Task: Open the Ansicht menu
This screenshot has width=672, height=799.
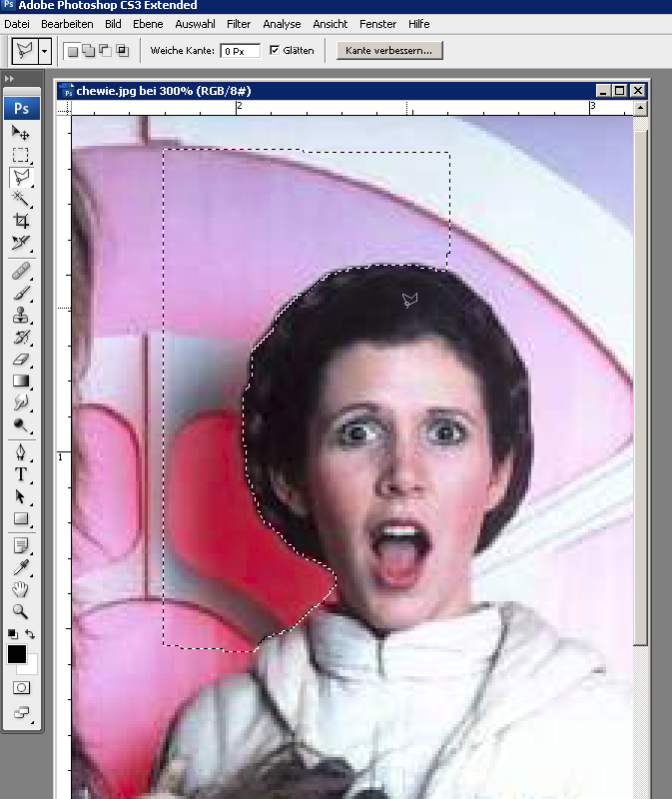Action: pyautogui.click(x=331, y=24)
